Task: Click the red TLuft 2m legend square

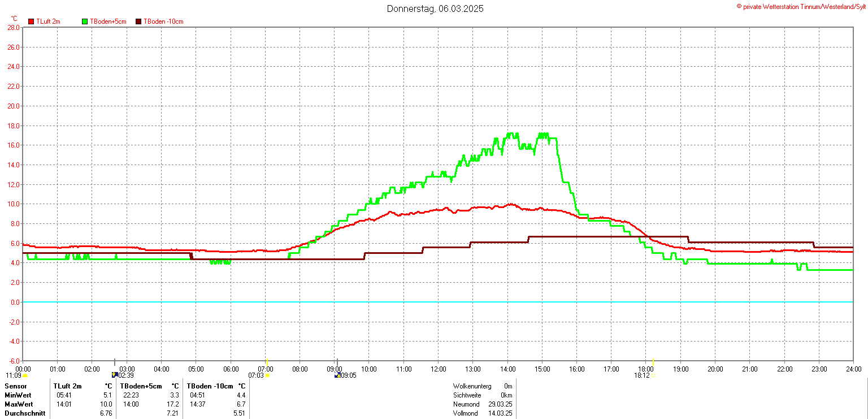Action: [x=31, y=21]
